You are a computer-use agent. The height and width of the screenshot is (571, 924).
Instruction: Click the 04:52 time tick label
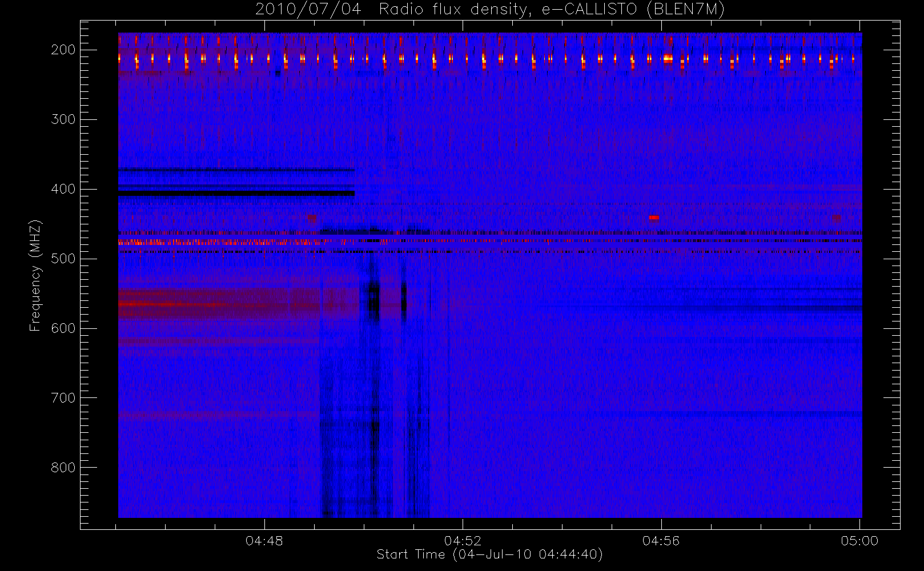(x=463, y=541)
